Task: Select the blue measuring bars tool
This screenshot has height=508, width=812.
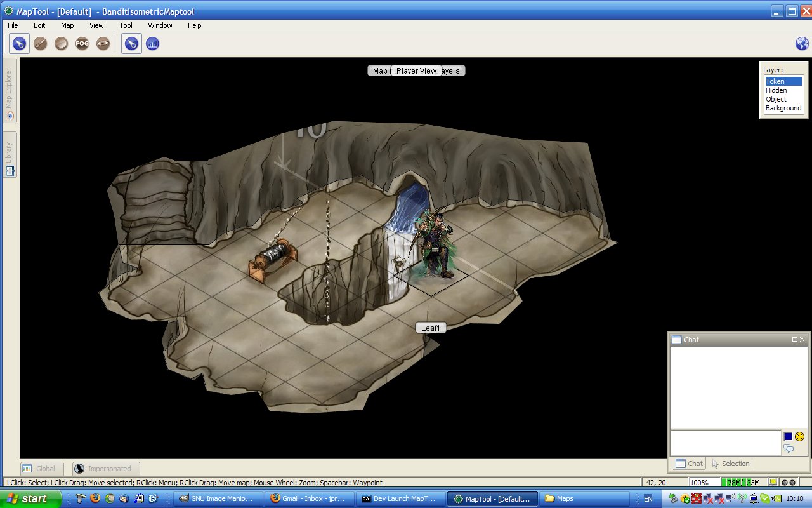Action: click(x=152, y=44)
